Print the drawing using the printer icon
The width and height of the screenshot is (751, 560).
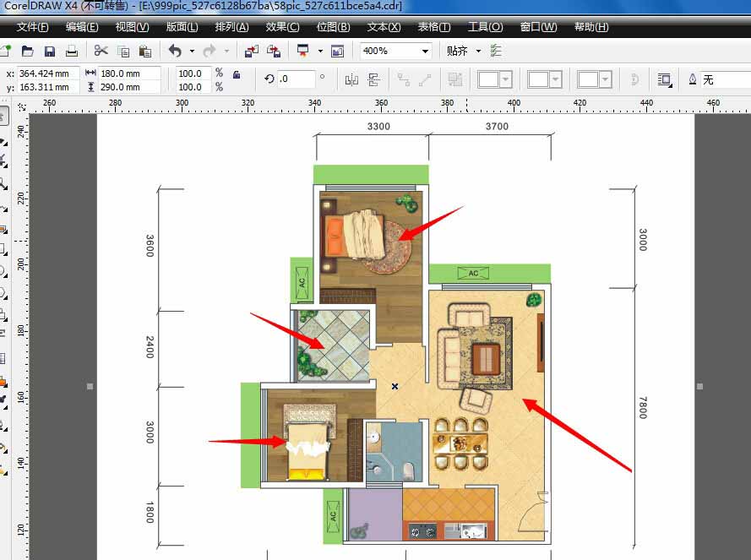tap(71, 51)
